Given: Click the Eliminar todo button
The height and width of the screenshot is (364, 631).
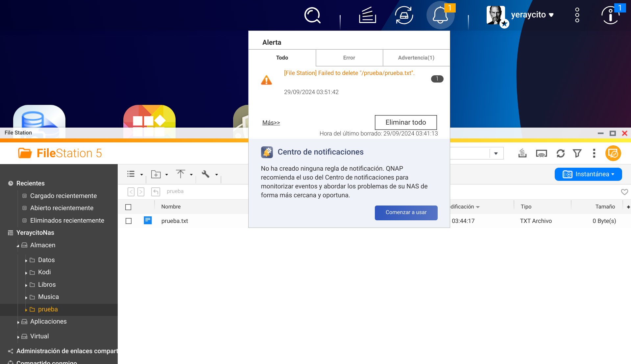Looking at the screenshot, I should (x=405, y=122).
